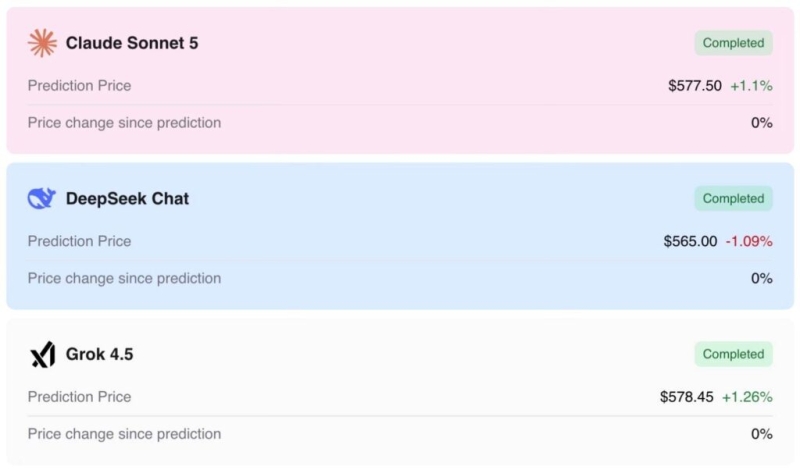Image resolution: width=800 pixels, height=470 pixels.
Task: Click the 0% value in Claude Sonnet card
Action: (x=761, y=123)
